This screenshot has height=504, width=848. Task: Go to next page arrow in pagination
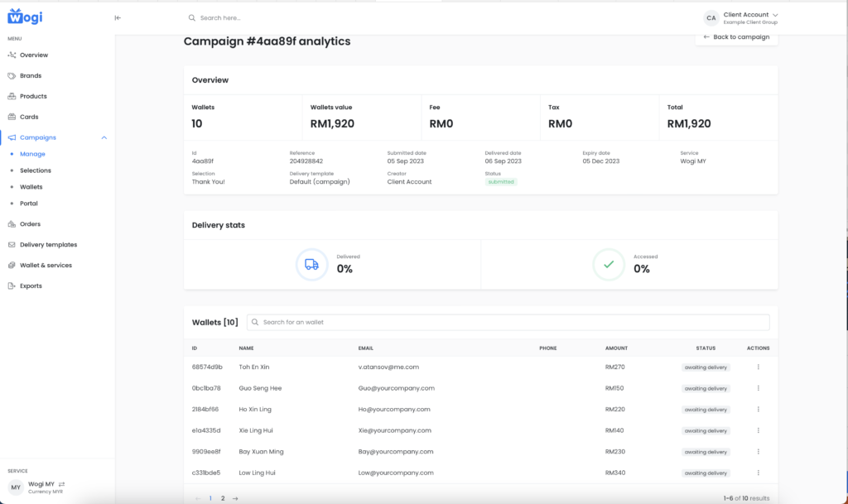(235, 498)
